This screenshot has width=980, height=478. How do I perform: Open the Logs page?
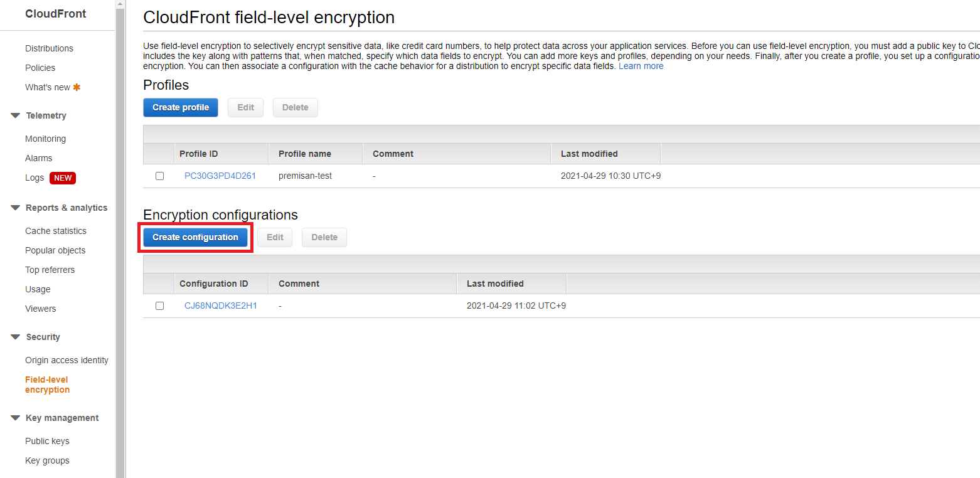[35, 178]
